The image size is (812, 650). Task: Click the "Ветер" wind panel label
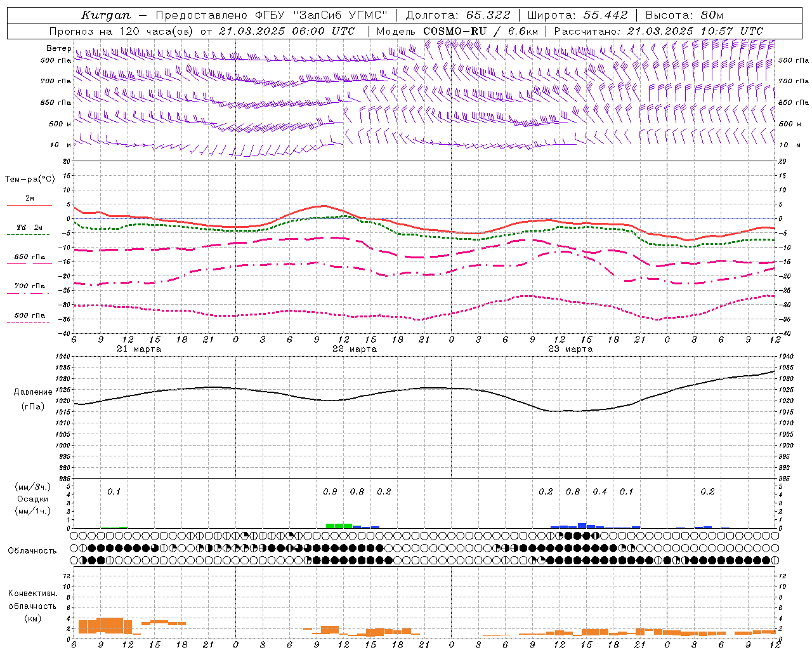tap(58, 48)
